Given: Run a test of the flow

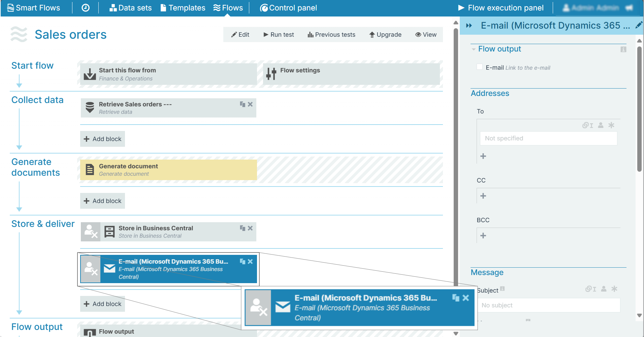Looking at the screenshot, I should 279,35.
